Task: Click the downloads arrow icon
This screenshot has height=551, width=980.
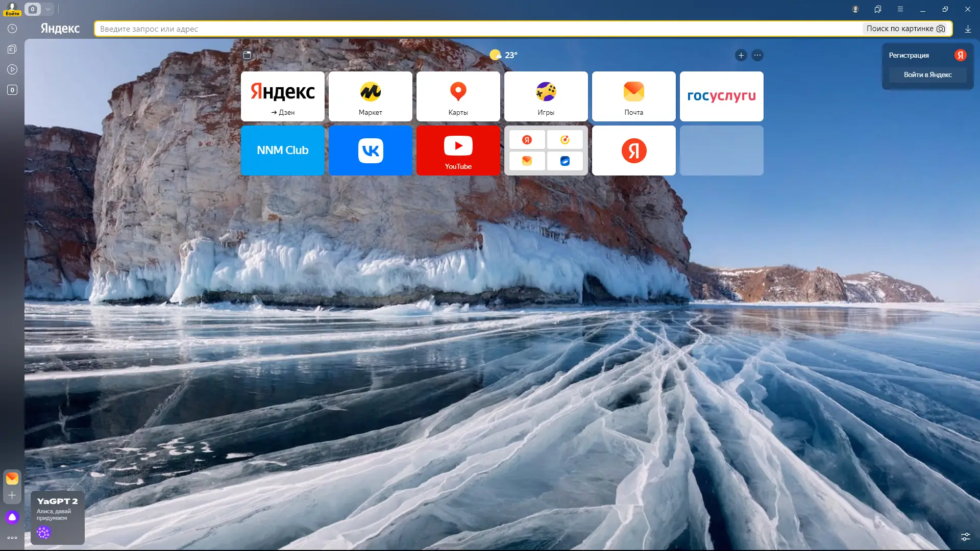Action: pyautogui.click(x=968, y=29)
